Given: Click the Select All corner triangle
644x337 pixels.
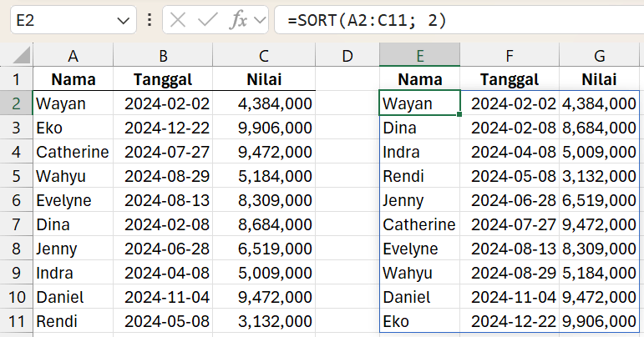Looking at the screenshot, I should click(x=22, y=55).
